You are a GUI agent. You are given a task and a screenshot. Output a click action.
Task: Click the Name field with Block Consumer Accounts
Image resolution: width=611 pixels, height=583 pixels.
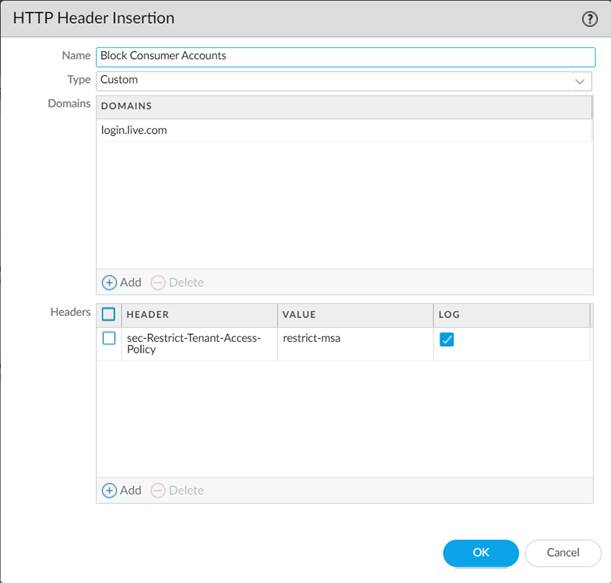click(346, 57)
